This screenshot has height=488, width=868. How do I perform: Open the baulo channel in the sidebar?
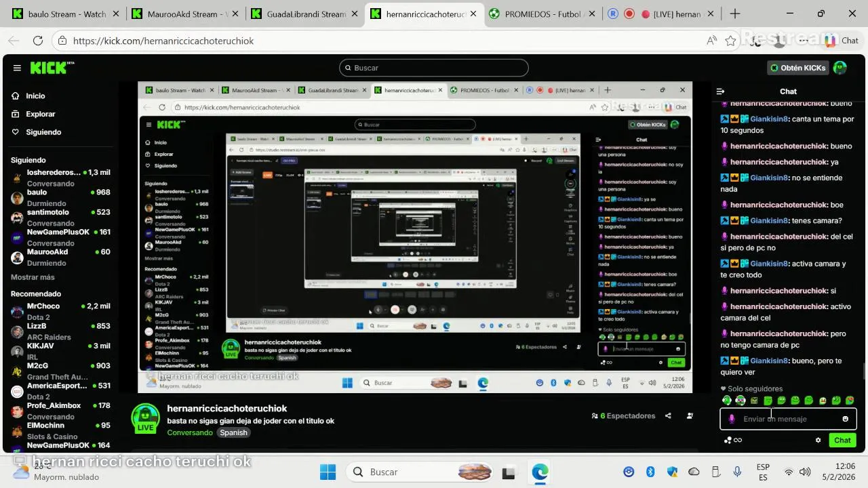point(60,197)
